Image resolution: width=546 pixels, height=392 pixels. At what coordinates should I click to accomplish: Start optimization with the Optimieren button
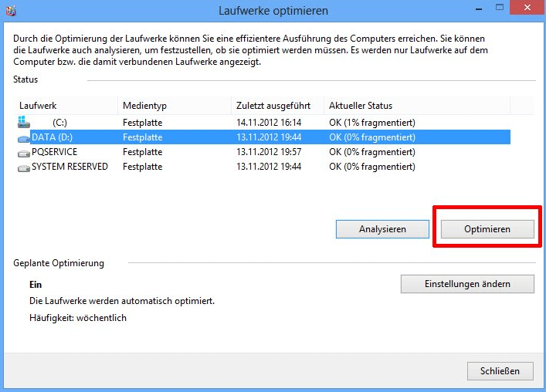pos(487,229)
